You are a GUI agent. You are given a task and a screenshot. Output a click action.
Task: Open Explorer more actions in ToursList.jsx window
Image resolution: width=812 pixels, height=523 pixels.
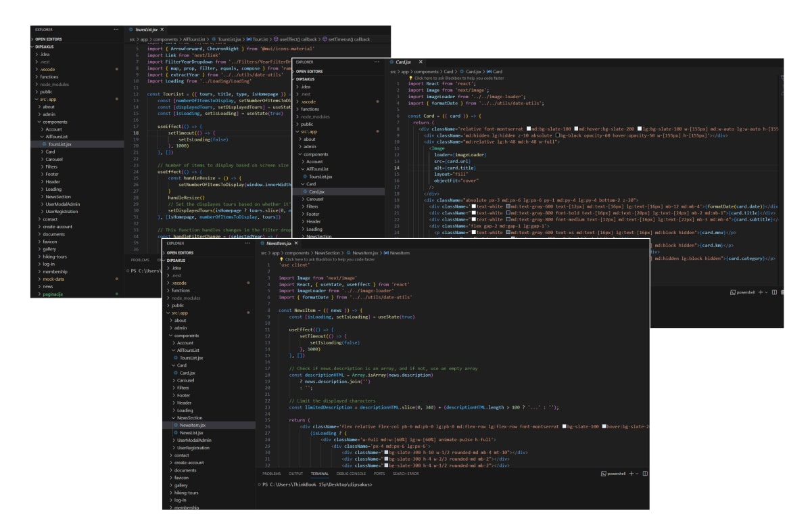(x=116, y=30)
